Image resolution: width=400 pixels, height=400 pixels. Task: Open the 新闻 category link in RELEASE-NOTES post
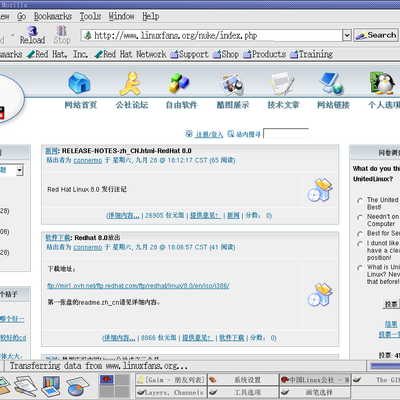[x=51, y=151]
